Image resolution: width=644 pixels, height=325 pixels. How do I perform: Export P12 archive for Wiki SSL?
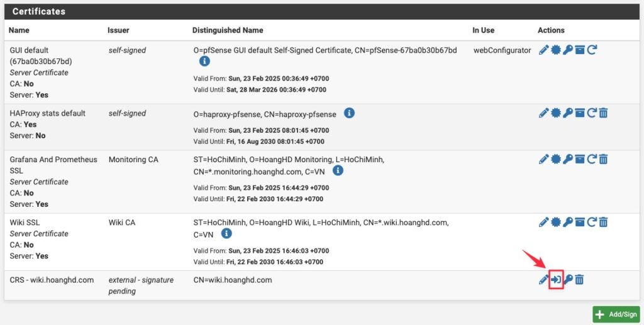(579, 223)
